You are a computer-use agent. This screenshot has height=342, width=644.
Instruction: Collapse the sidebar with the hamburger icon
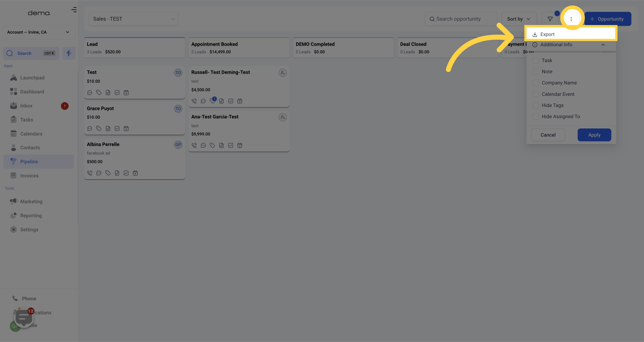[x=74, y=10]
